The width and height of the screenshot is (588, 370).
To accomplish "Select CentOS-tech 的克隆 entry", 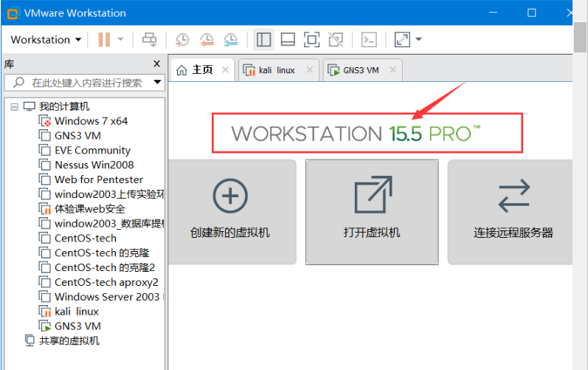I will pyautogui.click(x=102, y=253).
